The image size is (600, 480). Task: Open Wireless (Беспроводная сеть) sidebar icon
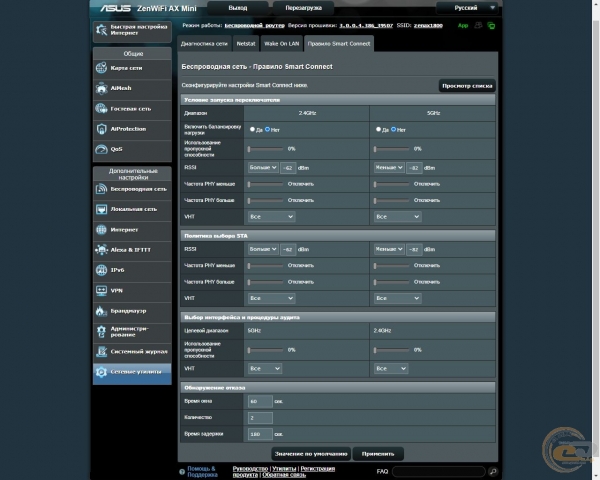coord(101,189)
